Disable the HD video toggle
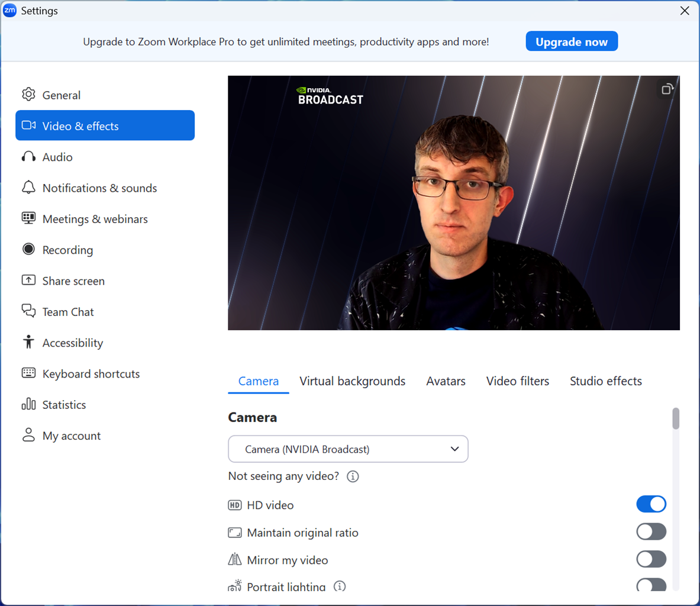The image size is (700, 606). tap(651, 504)
